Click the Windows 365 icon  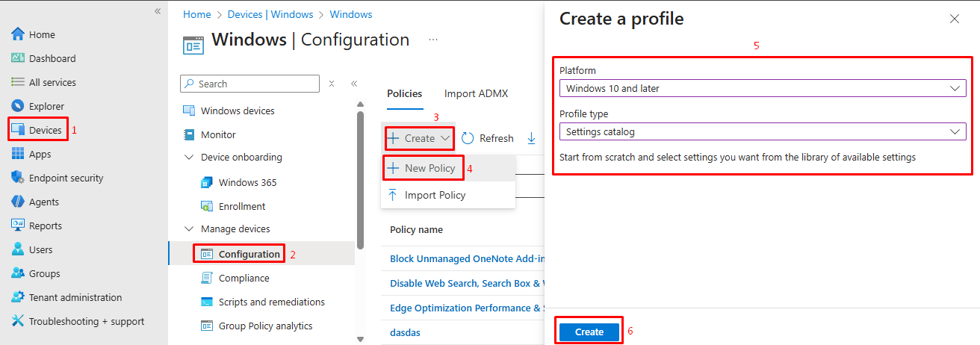tap(207, 182)
